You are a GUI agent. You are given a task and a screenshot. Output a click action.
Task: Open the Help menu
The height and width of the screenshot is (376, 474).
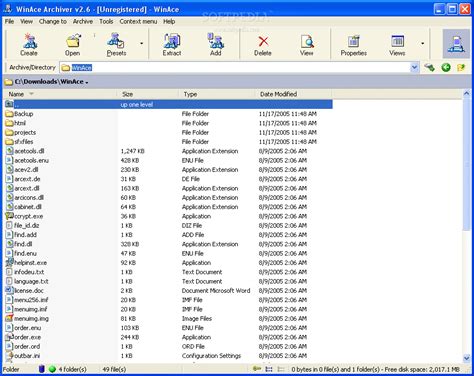pyautogui.click(x=169, y=21)
